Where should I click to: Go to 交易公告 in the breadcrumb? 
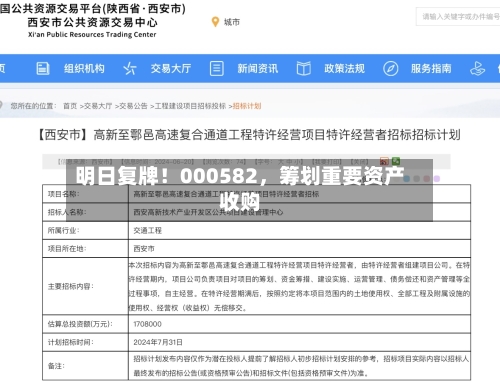[133, 106]
